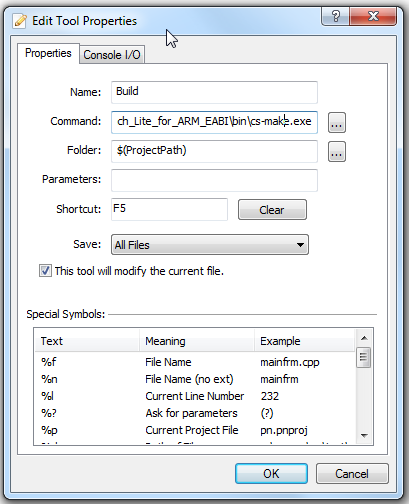Browse for folder with ellipsis button
This screenshot has width=409, height=504.
pyautogui.click(x=337, y=152)
